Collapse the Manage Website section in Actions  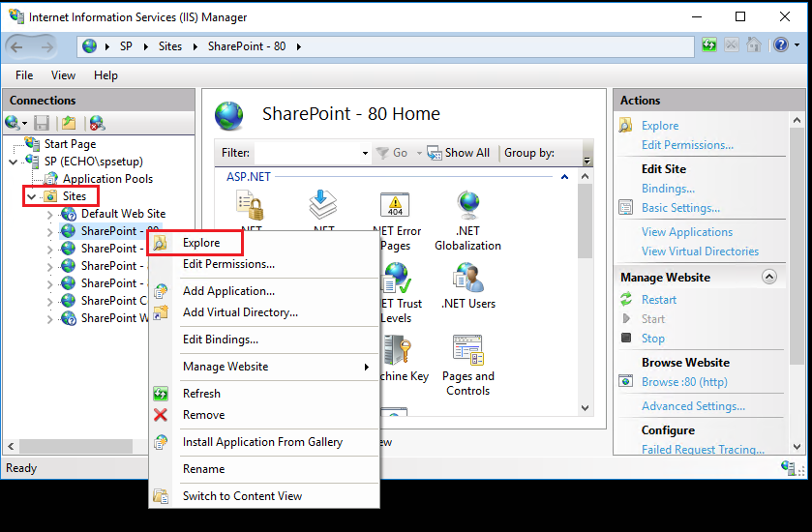coord(769,277)
